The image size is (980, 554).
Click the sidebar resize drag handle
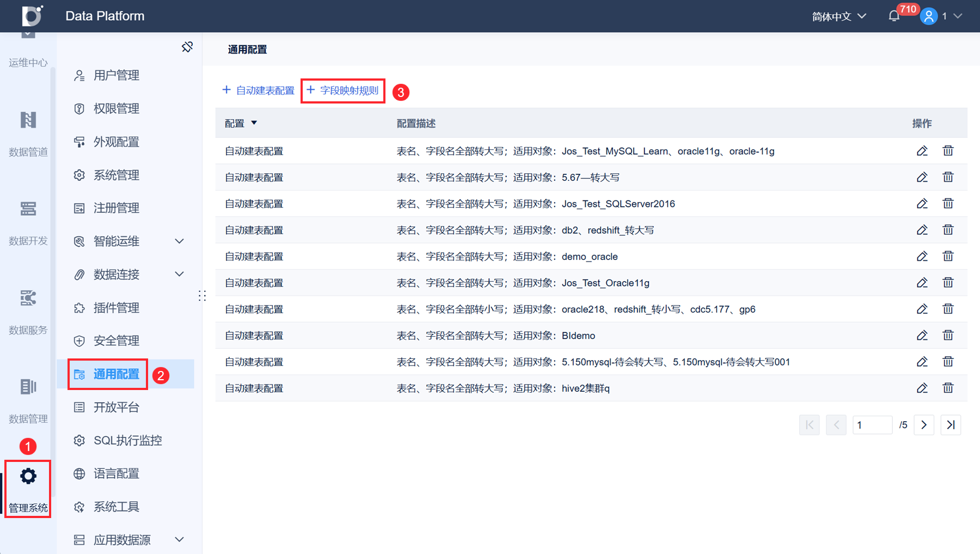coord(202,296)
